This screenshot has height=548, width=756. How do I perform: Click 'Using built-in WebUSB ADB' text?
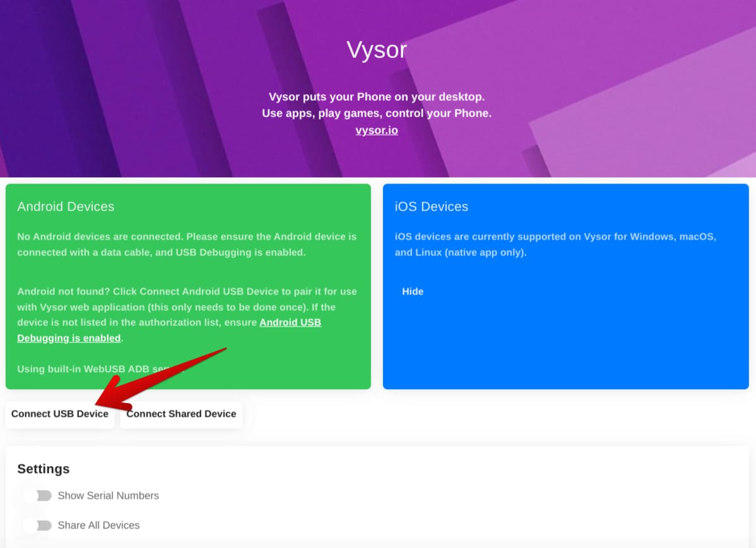(83, 369)
